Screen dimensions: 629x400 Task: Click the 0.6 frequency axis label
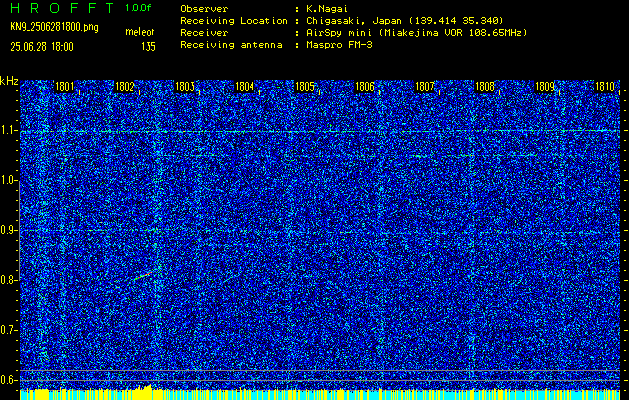9,380
